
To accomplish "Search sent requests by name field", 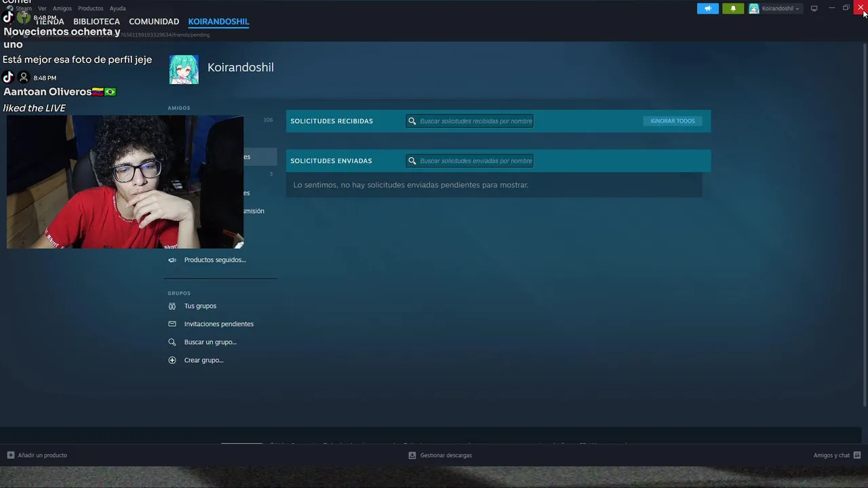I will click(x=470, y=161).
